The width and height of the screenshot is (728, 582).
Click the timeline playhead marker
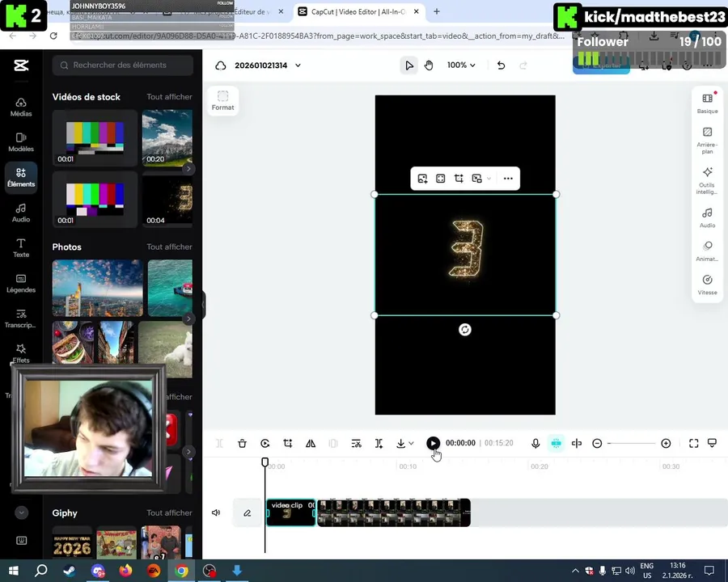click(x=265, y=462)
